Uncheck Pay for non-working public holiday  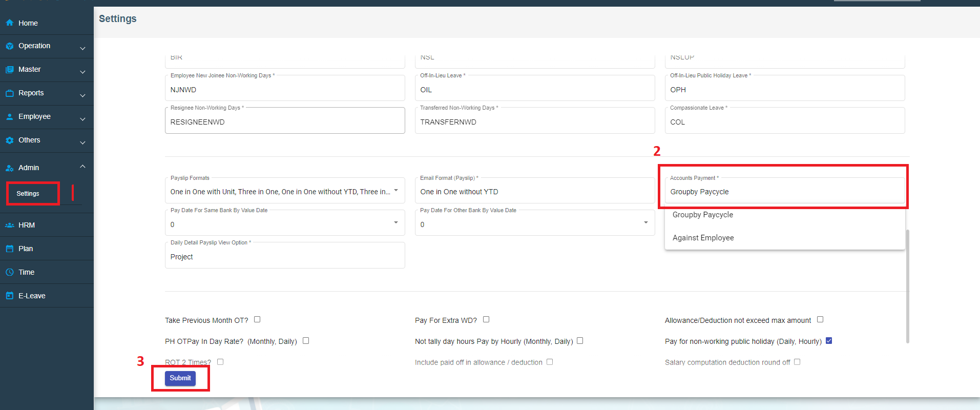point(829,341)
